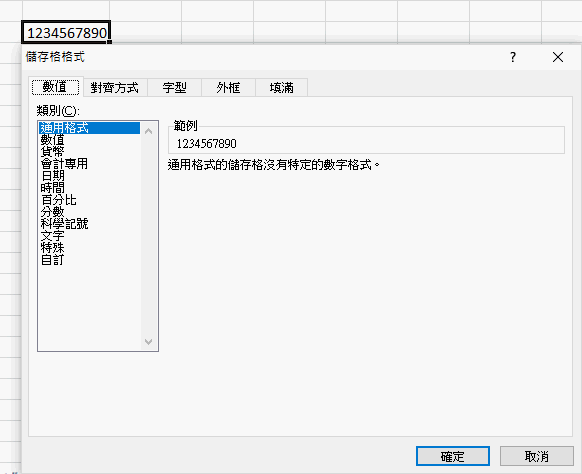Select 會計專用 category

pos(64,164)
